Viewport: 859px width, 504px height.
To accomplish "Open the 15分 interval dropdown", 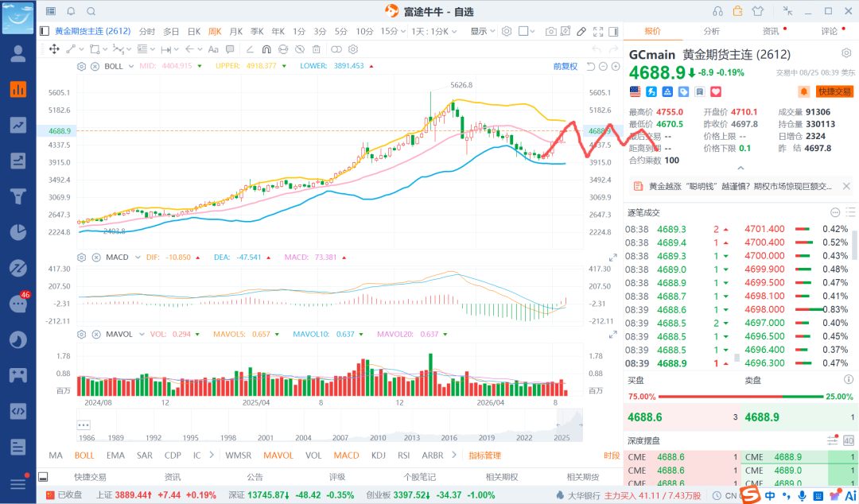I will [x=393, y=31].
